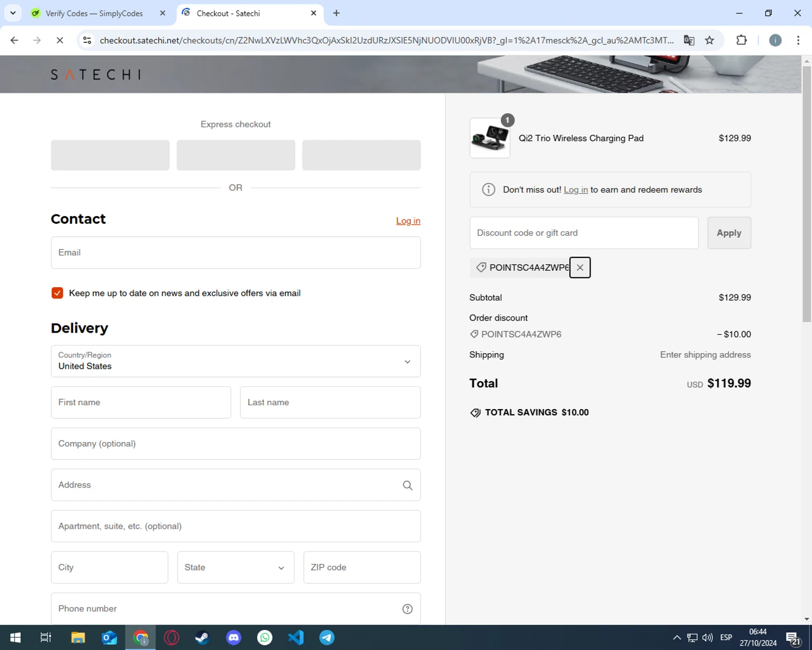Open the State dropdown

[235, 568]
